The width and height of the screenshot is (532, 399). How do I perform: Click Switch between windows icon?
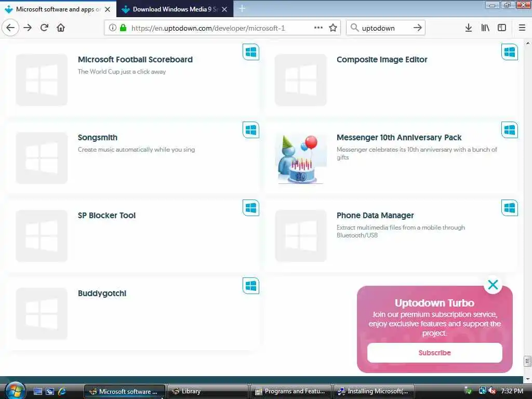50,392
